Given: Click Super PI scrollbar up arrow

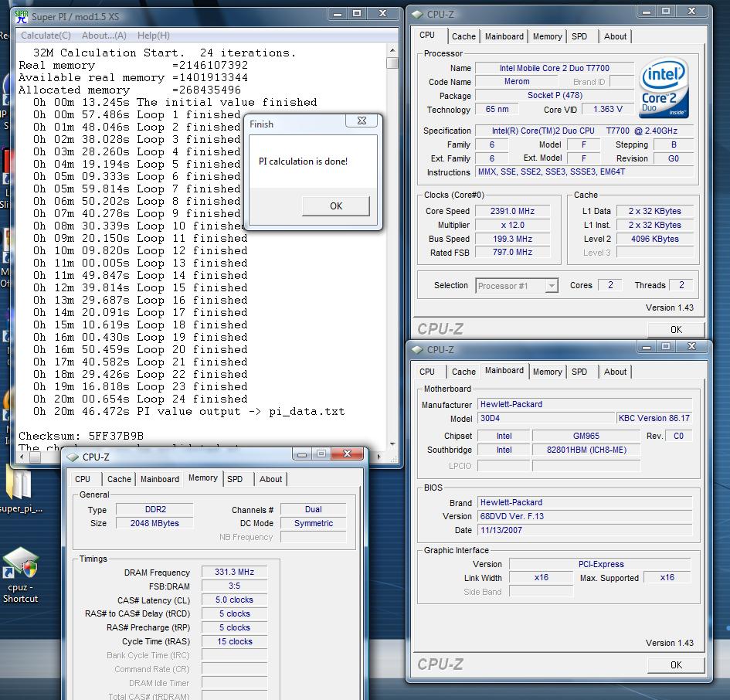Looking at the screenshot, I should tap(392, 49).
